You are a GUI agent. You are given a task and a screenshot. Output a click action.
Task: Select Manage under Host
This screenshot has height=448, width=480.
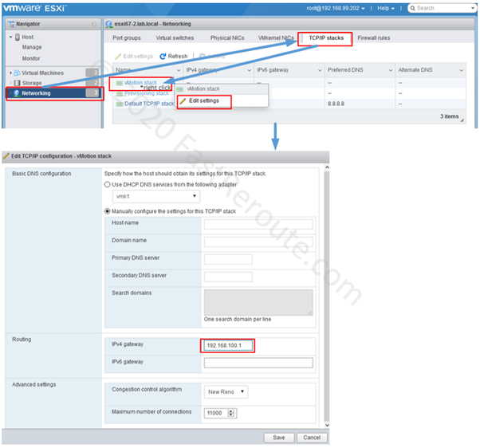[x=32, y=47]
